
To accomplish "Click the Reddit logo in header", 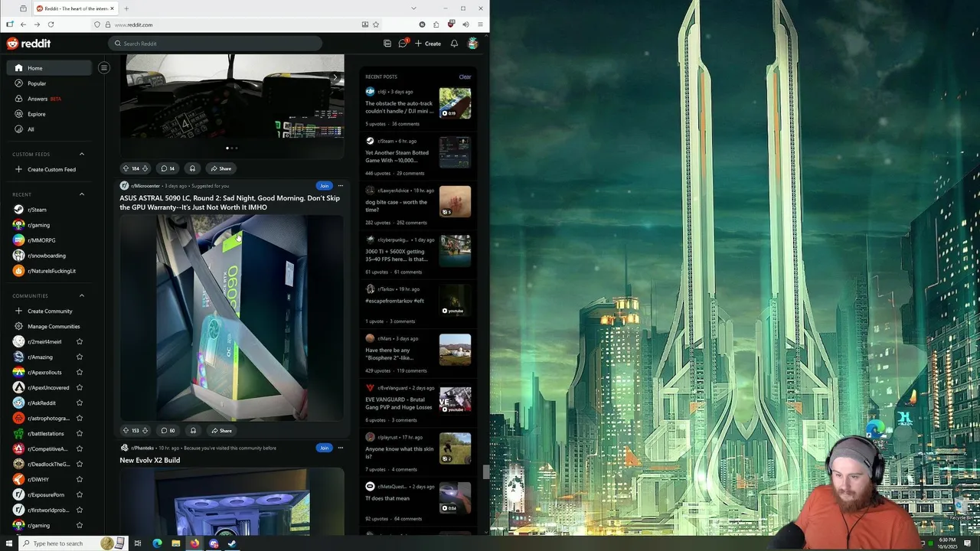I will 28,44.
